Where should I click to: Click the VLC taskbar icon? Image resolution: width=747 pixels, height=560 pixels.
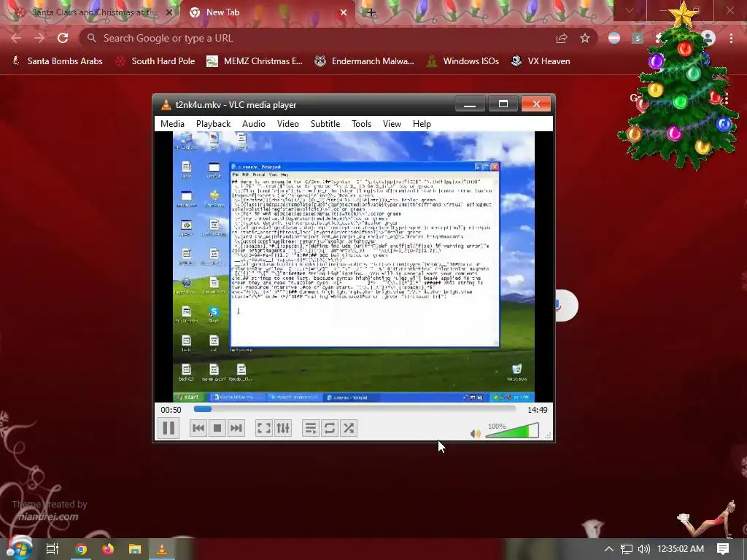162,549
